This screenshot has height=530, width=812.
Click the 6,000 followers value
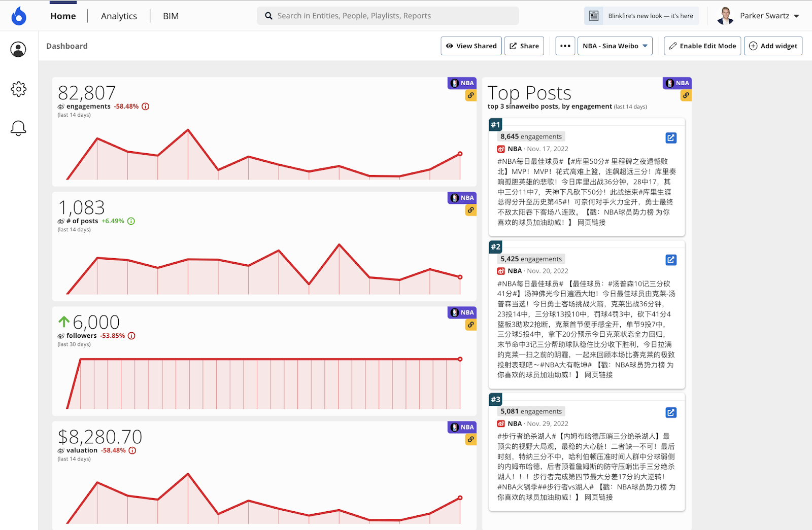(x=96, y=322)
